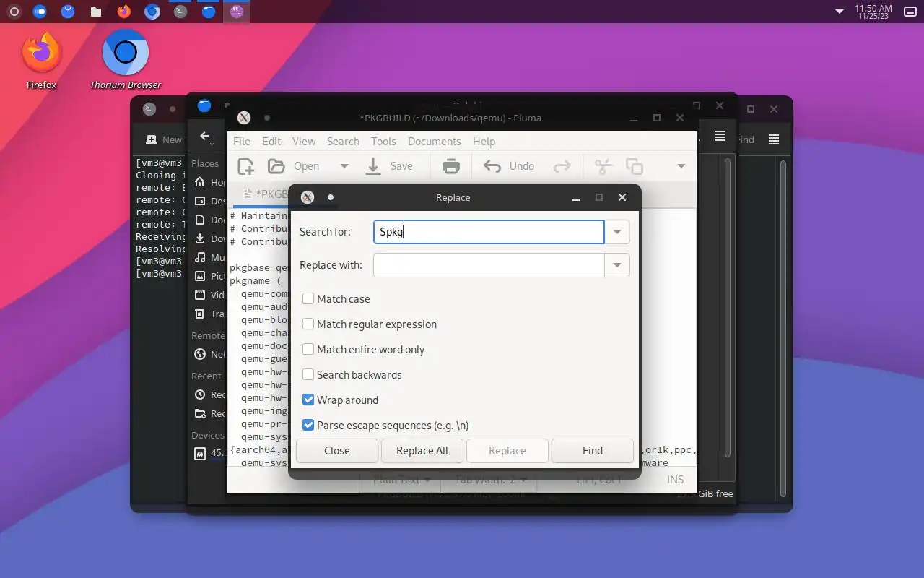Screen dimensions: 924x578
Task: Open the system tray dropdown arrow
Action: click(840, 12)
